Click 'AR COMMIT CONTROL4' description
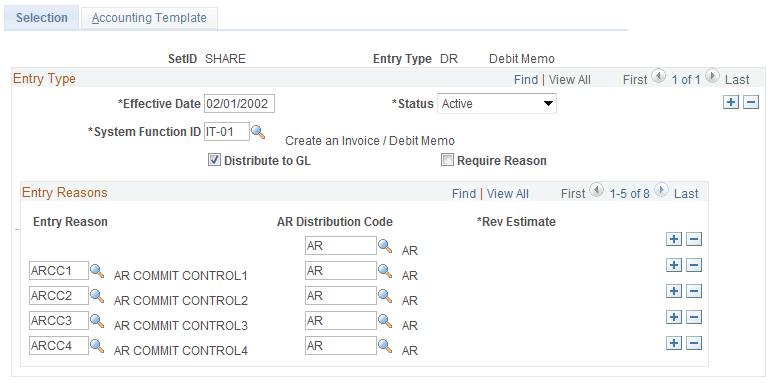The width and height of the screenshot is (775, 383). [180, 351]
